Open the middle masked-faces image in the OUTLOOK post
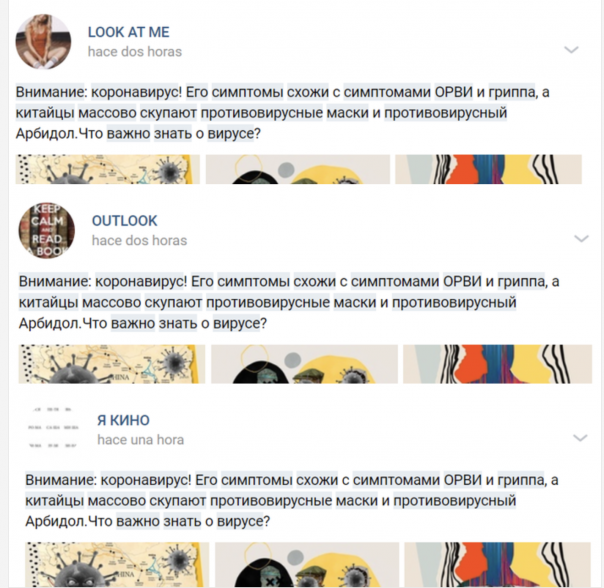The height and width of the screenshot is (588, 604). (304, 364)
